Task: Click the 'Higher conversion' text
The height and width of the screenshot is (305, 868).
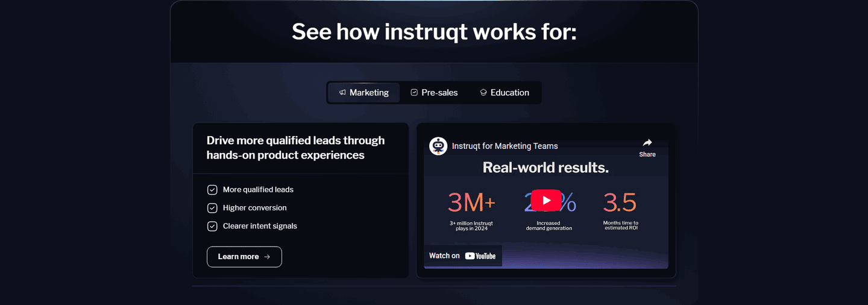Action: 255,208
